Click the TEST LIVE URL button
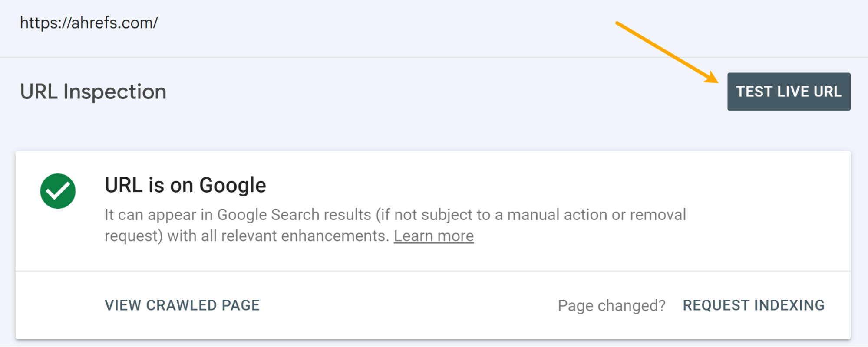The height and width of the screenshot is (347, 868). click(788, 91)
